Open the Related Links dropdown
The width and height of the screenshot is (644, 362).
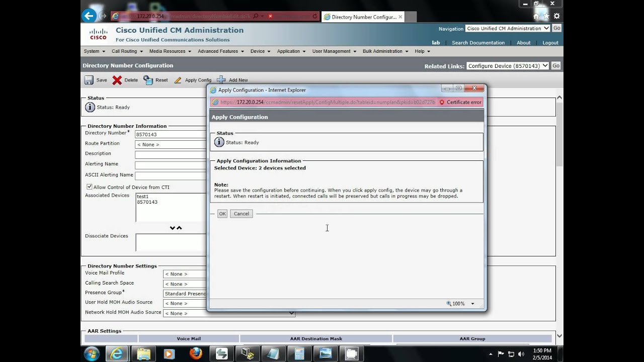click(508, 66)
